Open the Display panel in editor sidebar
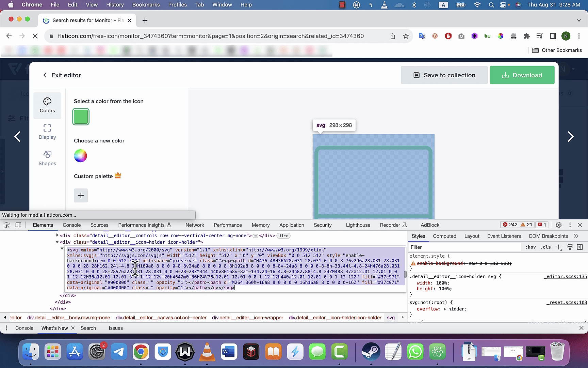This screenshot has width=588, height=368. [47, 132]
